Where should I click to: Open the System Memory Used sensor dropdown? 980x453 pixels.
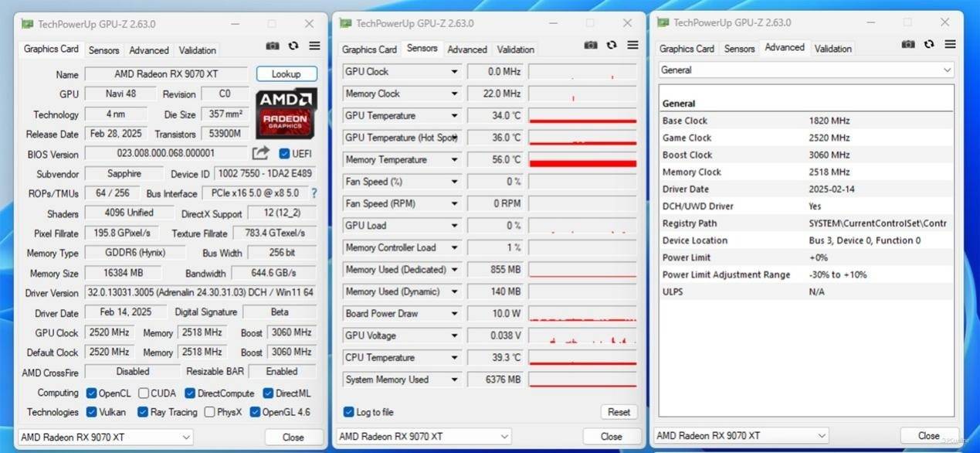click(454, 380)
